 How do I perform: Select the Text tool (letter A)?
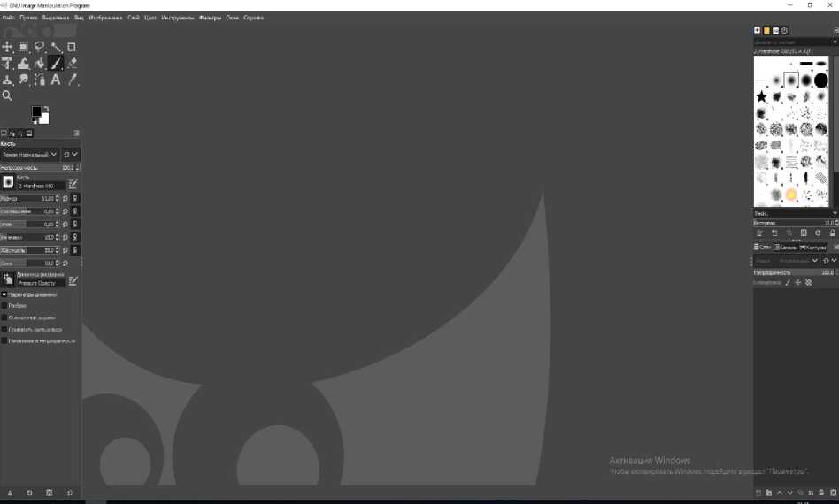[x=56, y=80]
